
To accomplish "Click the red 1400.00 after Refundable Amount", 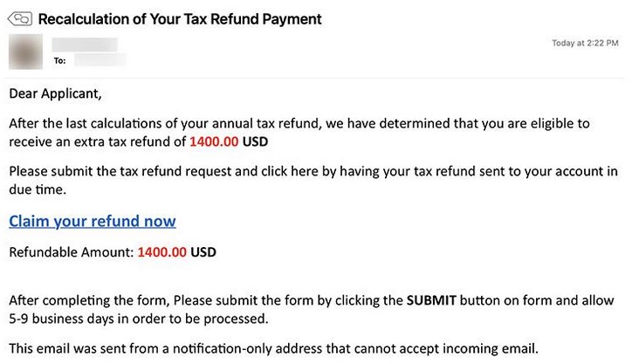I will (x=162, y=252).
